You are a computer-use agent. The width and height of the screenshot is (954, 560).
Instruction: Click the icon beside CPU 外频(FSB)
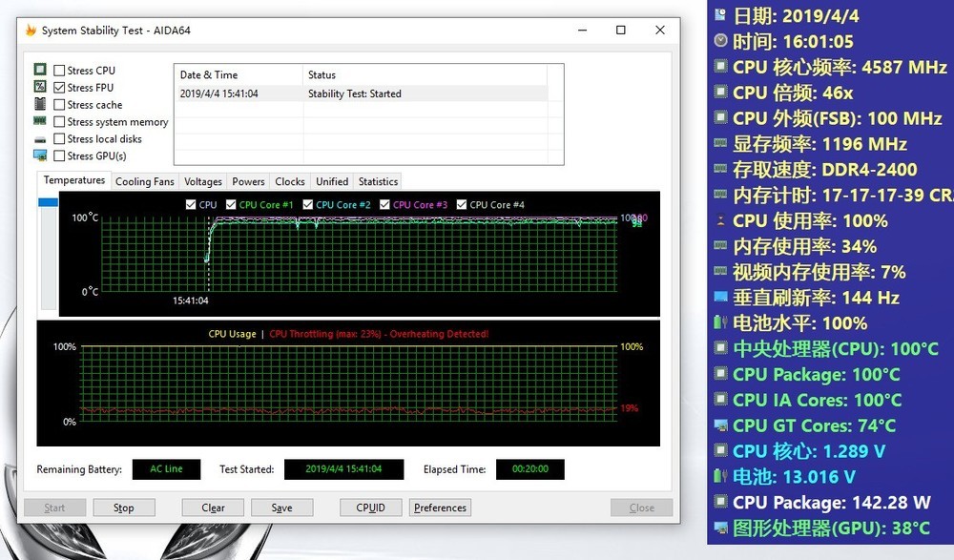[720, 117]
